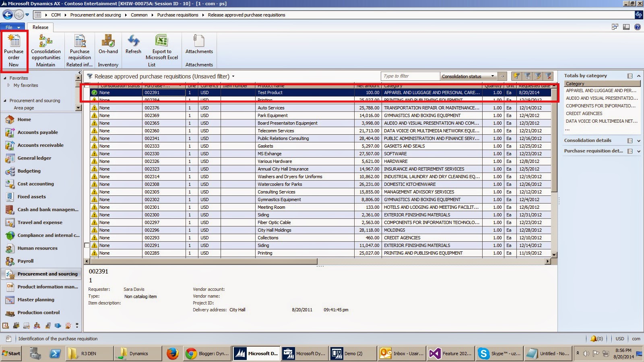Image resolution: width=644 pixels, height=362 pixels.
Task: Collapse the Totals by category panel
Action: tap(639, 75)
